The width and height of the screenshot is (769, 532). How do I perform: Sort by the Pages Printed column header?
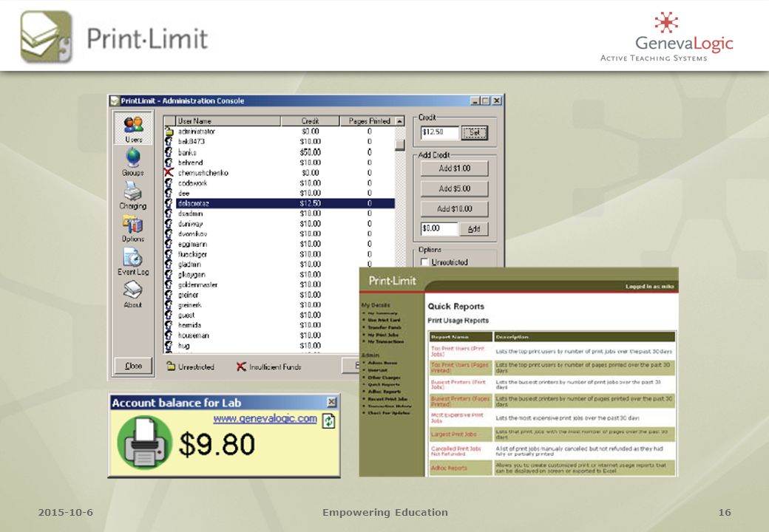click(367, 120)
